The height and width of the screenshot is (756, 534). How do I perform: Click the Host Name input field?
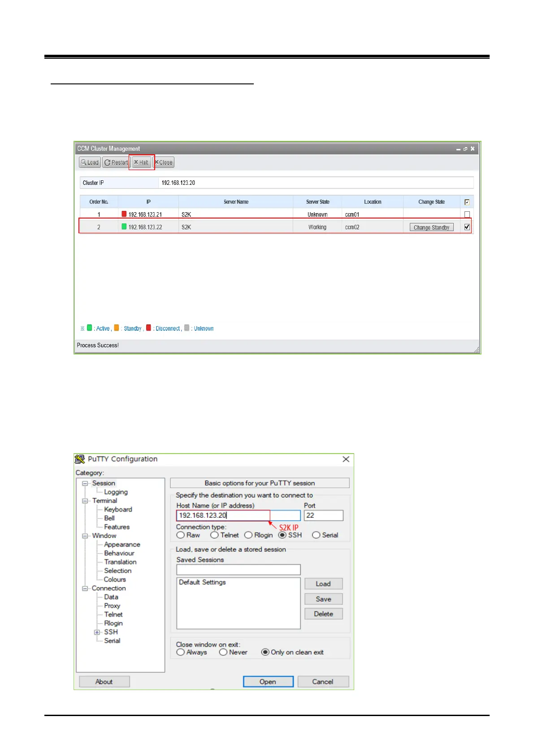[239, 516]
